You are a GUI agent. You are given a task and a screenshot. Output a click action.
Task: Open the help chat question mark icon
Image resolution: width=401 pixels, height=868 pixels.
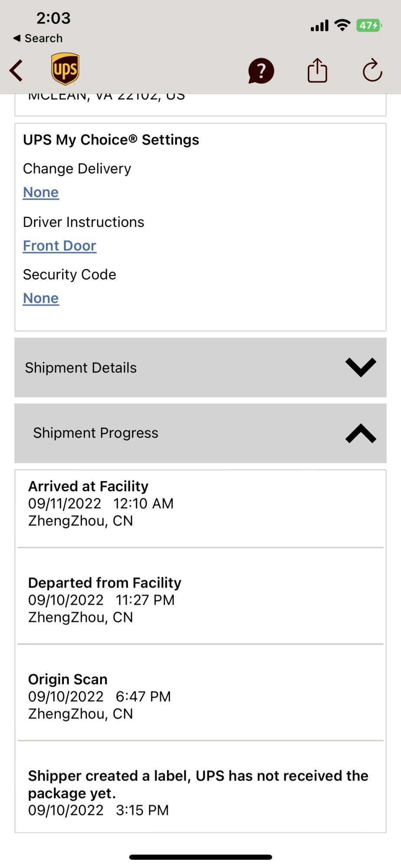click(x=261, y=71)
